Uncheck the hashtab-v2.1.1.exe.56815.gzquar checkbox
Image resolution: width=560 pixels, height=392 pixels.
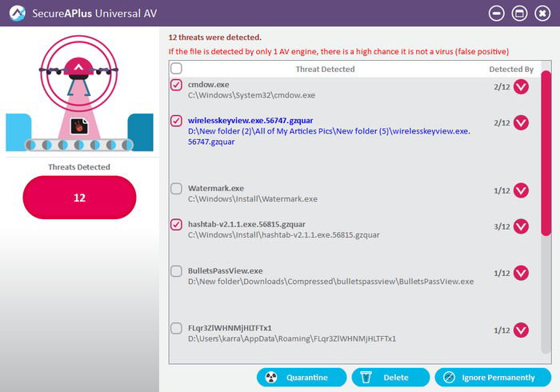(x=176, y=225)
